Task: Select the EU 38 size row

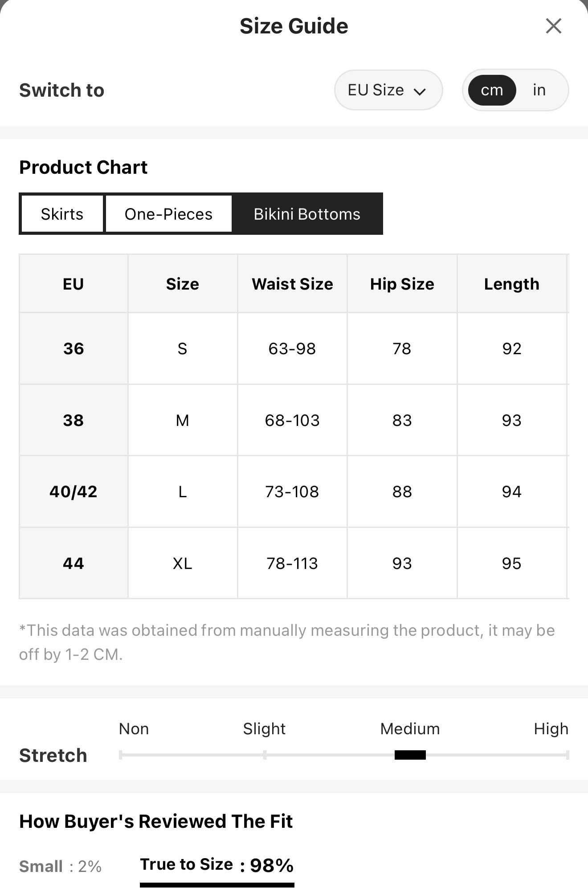Action: pyautogui.click(x=294, y=420)
